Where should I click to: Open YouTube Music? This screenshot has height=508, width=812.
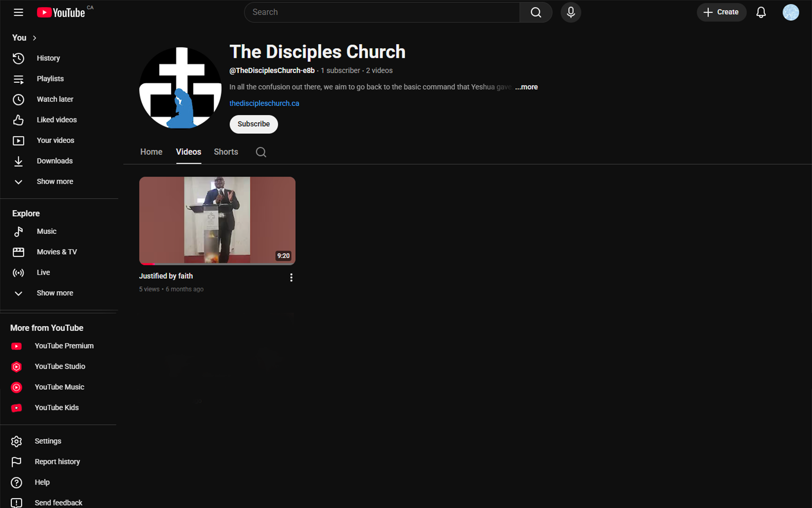59,387
